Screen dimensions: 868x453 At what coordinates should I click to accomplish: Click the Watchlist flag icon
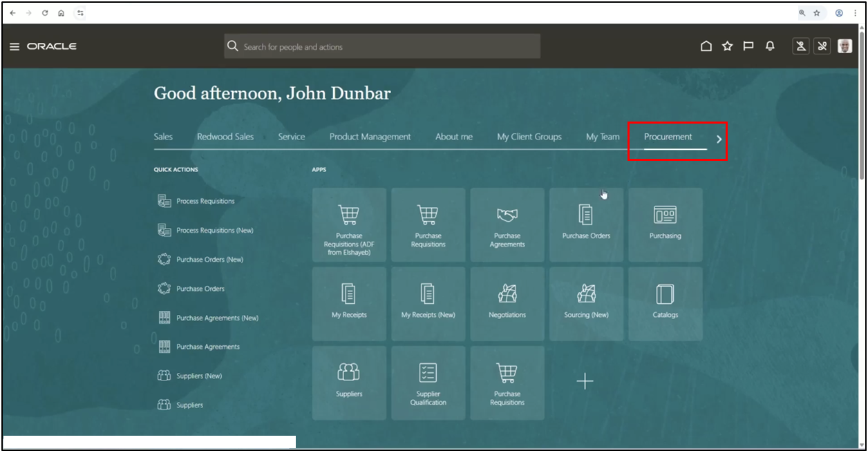coord(748,46)
